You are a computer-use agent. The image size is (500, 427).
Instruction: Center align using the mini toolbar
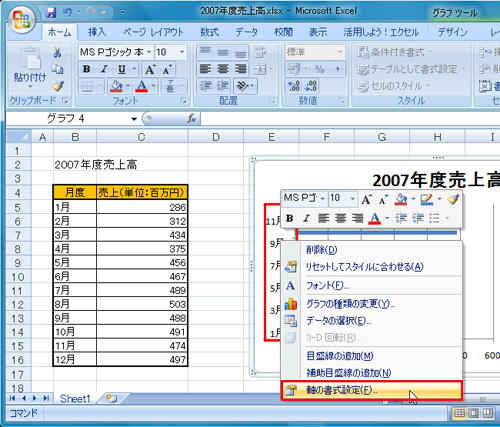coord(340,218)
